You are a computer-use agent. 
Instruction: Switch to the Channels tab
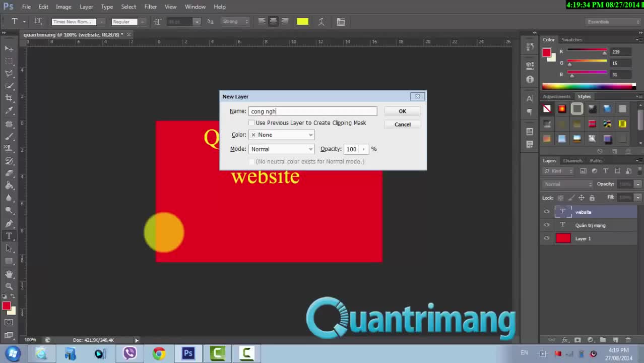pyautogui.click(x=572, y=160)
